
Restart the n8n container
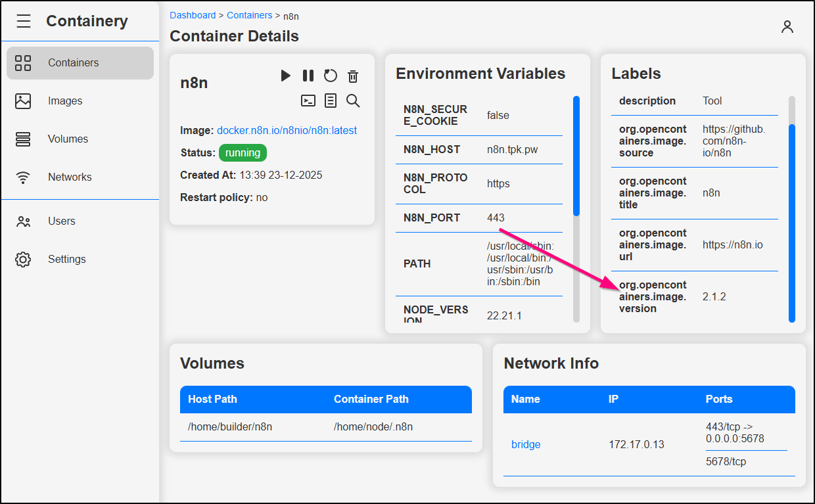(x=331, y=76)
